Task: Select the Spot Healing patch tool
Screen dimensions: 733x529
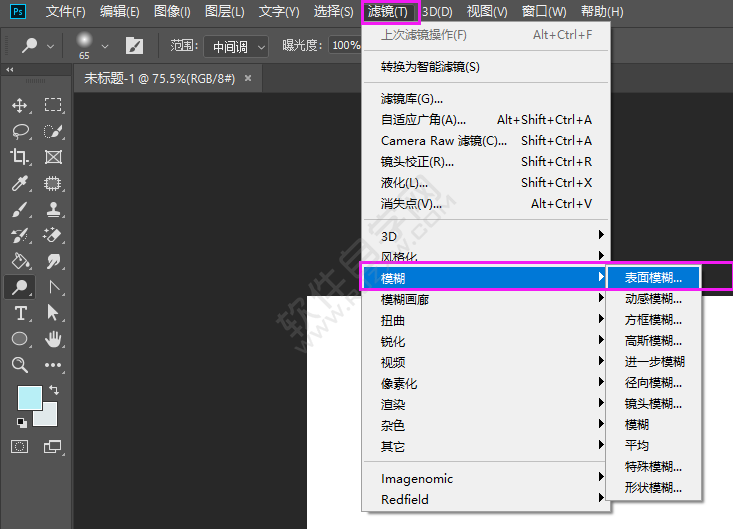Action: [x=53, y=183]
